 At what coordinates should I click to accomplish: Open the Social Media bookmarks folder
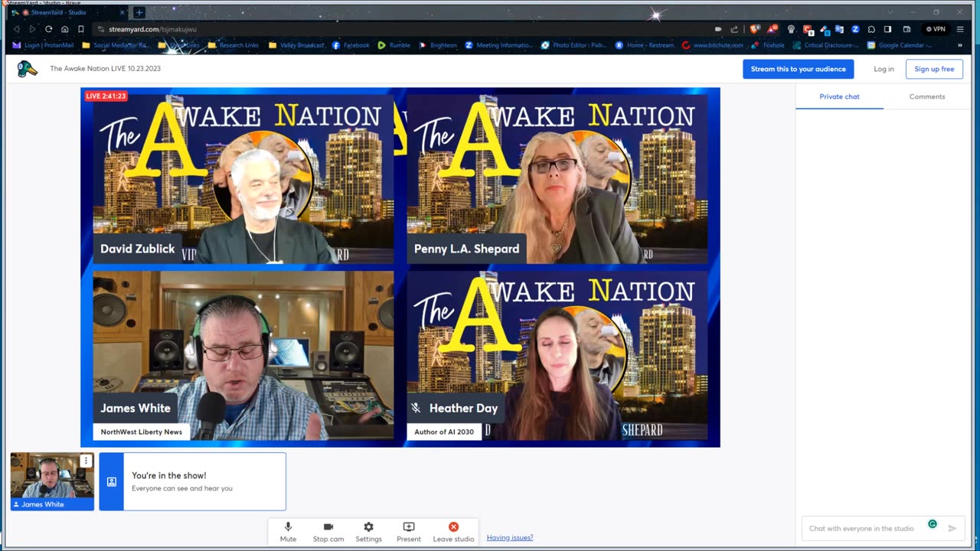tap(114, 45)
